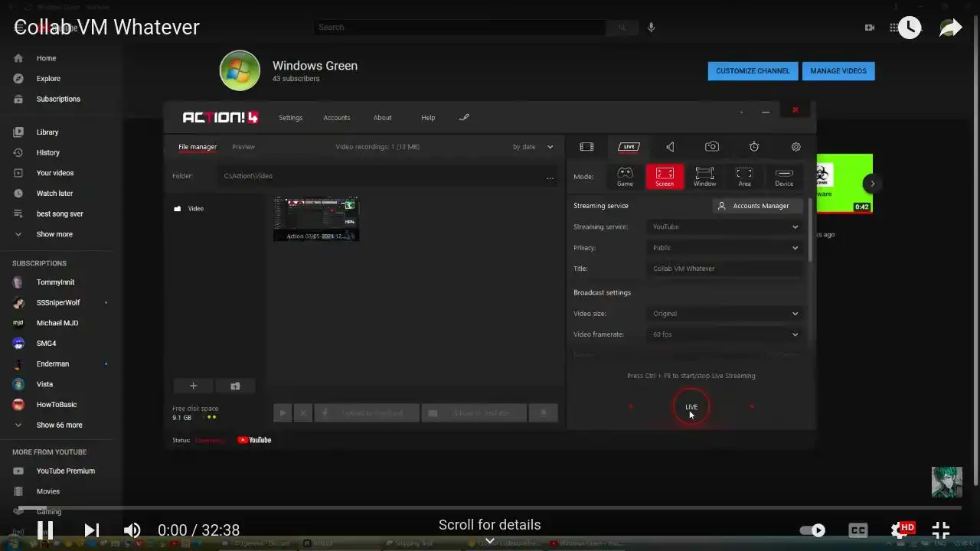
Task: Play the selected recording in file manager
Action: point(283,413)
